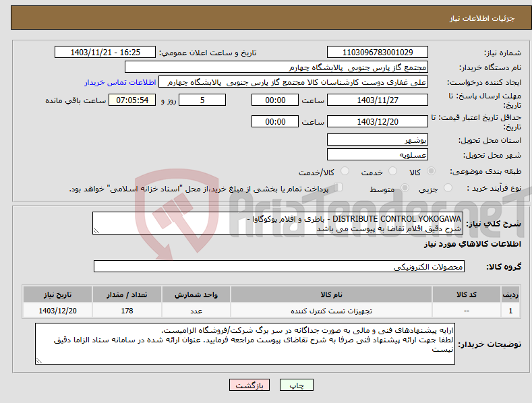
Task: Click the item name تجهیزات تست کنترل کننده
Action: (x=331, y=311)
